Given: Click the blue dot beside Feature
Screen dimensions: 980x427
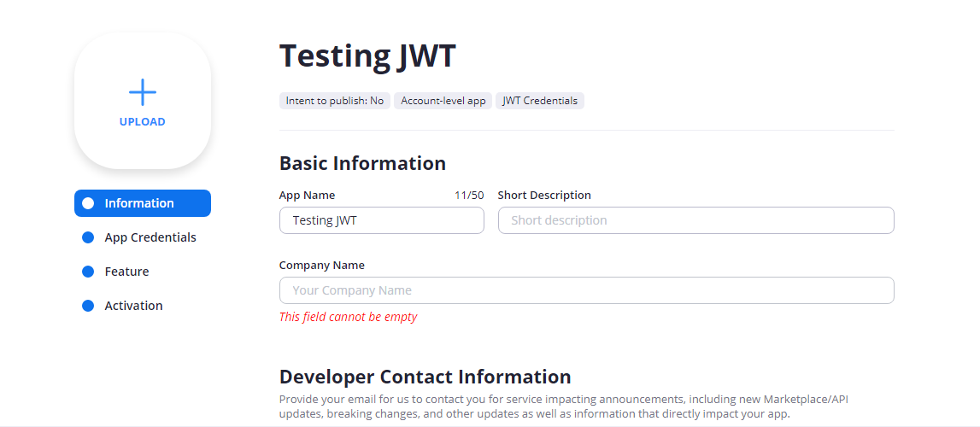Looking at the screenshot, I should click(88, 272).
